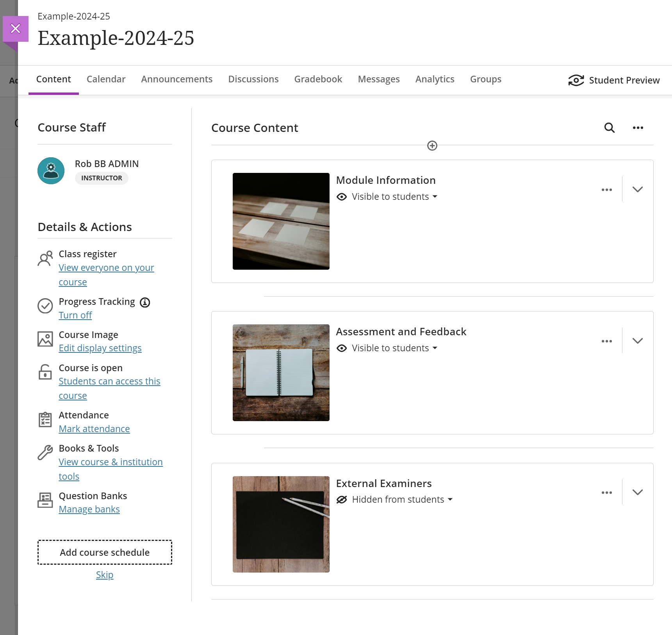The width and height of the screenshot is (672, 635).
Task: Expand the Module Information folder chevron
Action: click(638, 190)
